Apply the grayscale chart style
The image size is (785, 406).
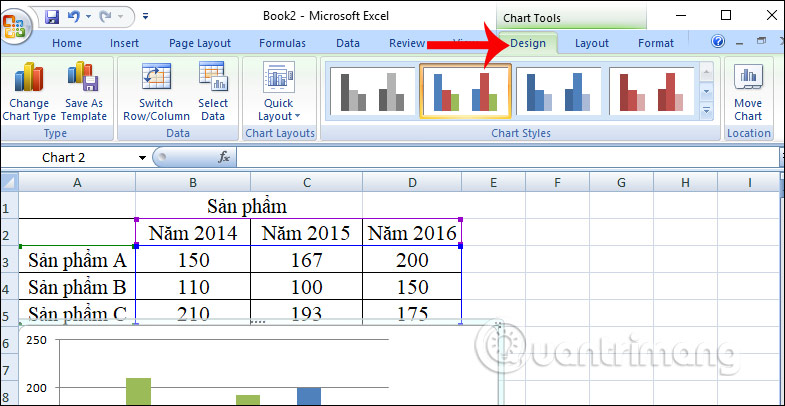[x=372, y=91]
